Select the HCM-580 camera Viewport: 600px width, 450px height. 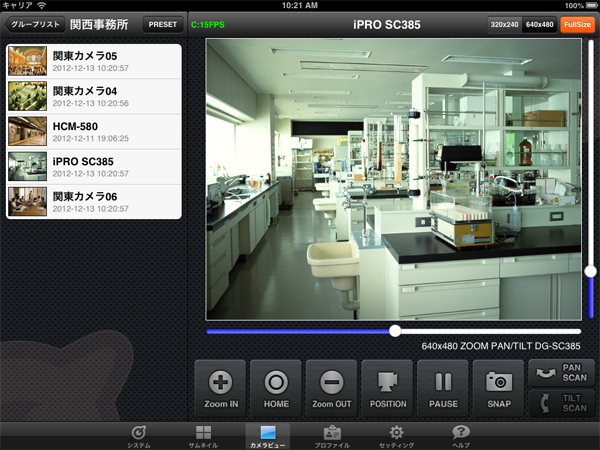click(x=94, y=131)
